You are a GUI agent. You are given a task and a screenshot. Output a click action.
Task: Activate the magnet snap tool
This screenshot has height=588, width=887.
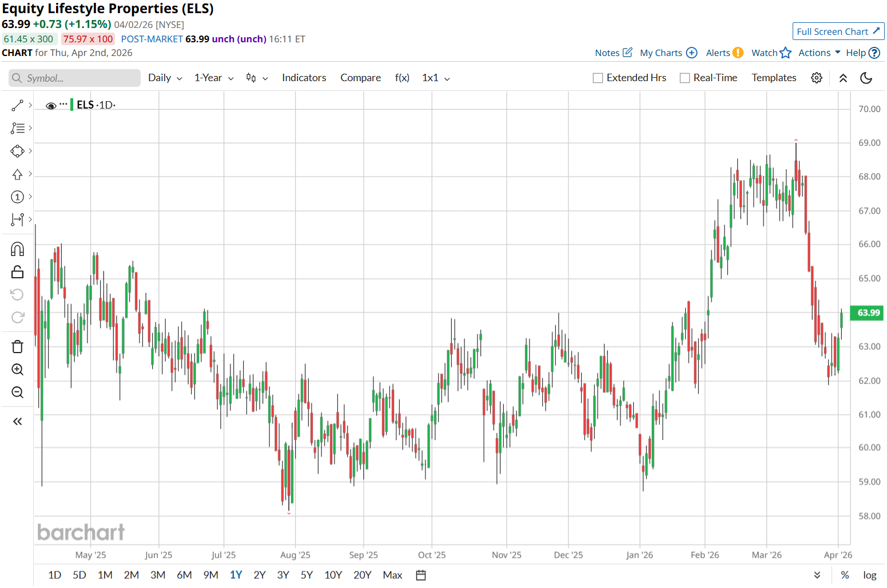pos(17,249)
